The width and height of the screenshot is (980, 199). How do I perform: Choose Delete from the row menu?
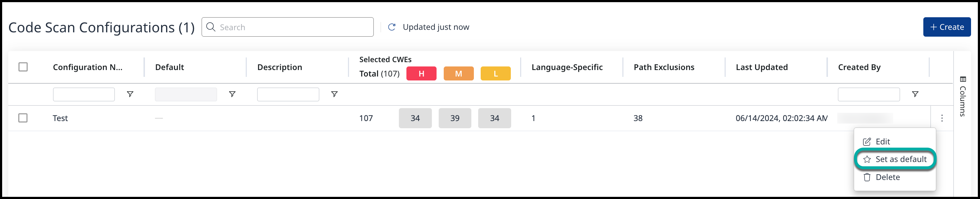tap(887, 177)
